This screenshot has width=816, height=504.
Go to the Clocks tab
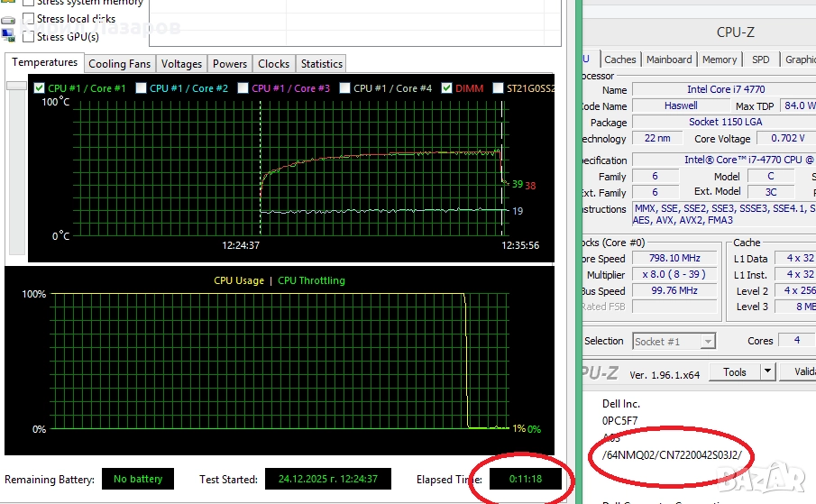273,64
